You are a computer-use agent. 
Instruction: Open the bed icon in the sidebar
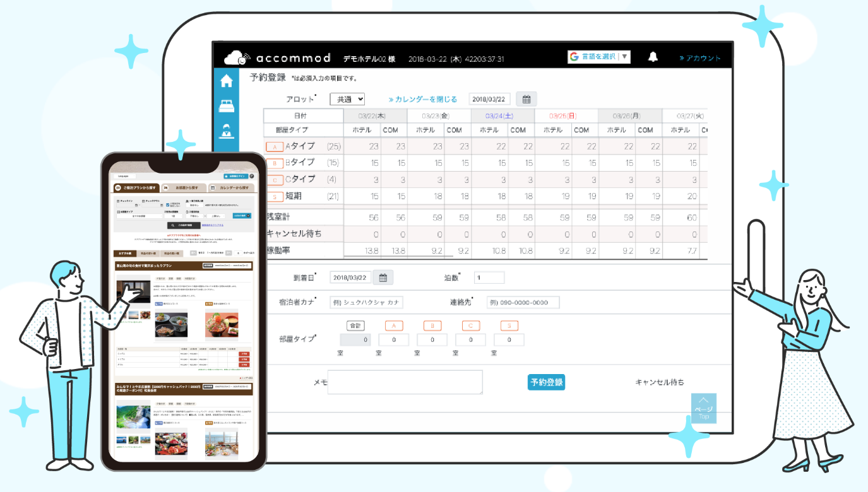click(226, 106)
